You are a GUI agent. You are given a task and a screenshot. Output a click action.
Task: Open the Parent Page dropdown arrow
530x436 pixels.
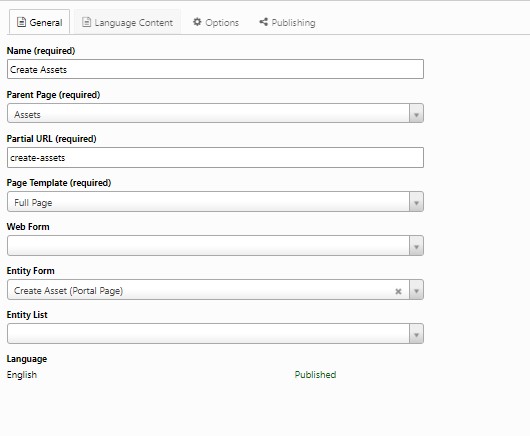[x=416, y=114]
